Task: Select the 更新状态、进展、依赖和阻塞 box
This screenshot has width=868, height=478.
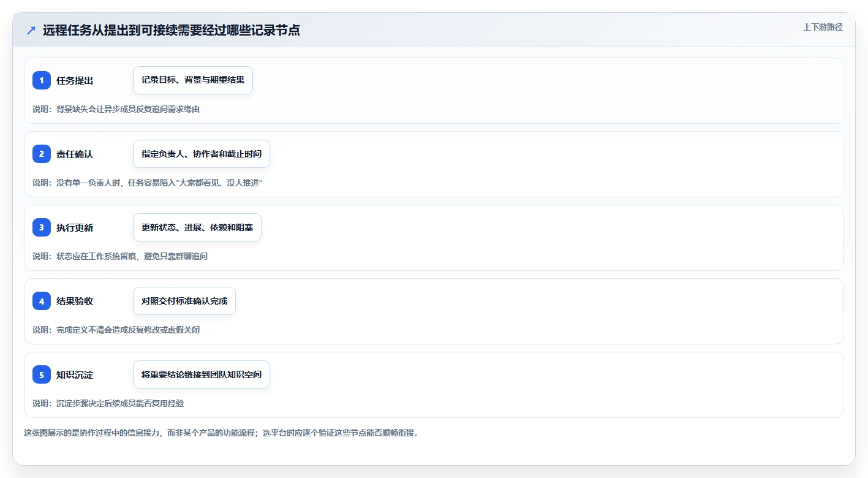Action: pyautogui.click(x=197, y=227)
